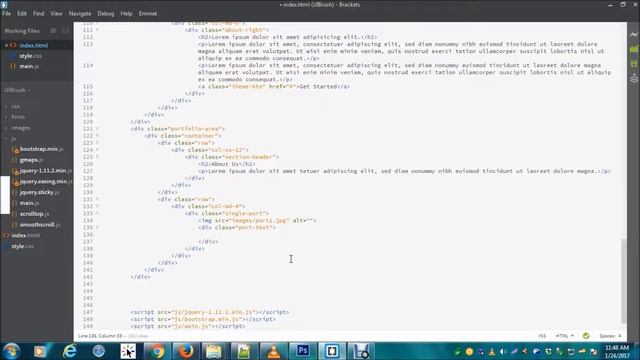Open smoothscroll.js in project tree
This screenshot has width=640, height=360.
[40, 224]
